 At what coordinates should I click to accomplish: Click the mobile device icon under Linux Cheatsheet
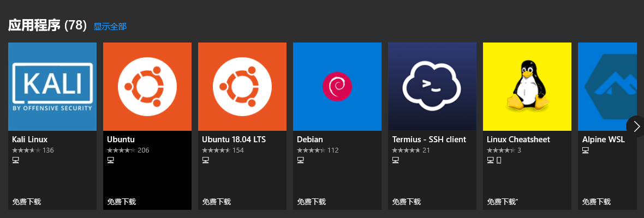coord(499,160)
